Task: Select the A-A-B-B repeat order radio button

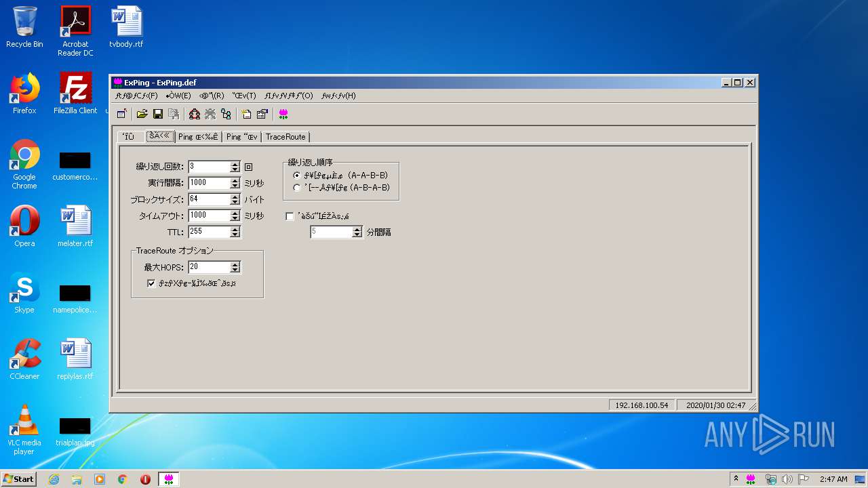Action: [x=297, y=175]
